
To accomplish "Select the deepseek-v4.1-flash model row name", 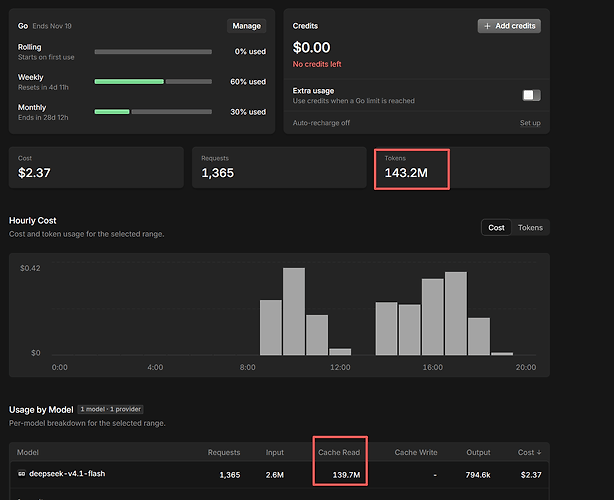I will (67, 474).
